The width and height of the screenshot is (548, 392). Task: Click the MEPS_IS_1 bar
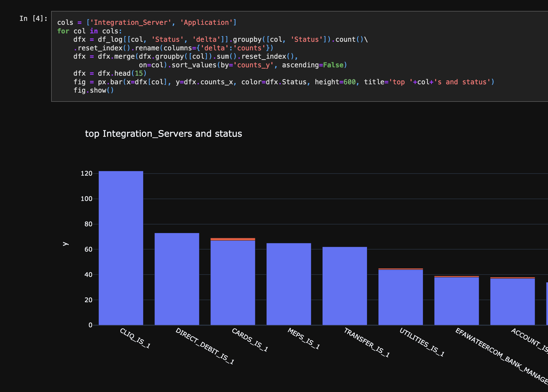tap(289, 284)
